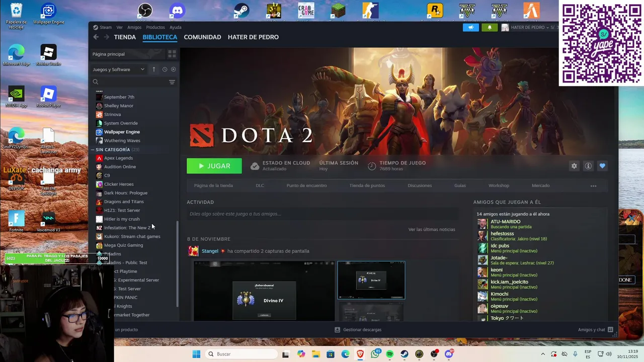
Task: Open Tienda de puntos link
Action: (x=367, y=186)
